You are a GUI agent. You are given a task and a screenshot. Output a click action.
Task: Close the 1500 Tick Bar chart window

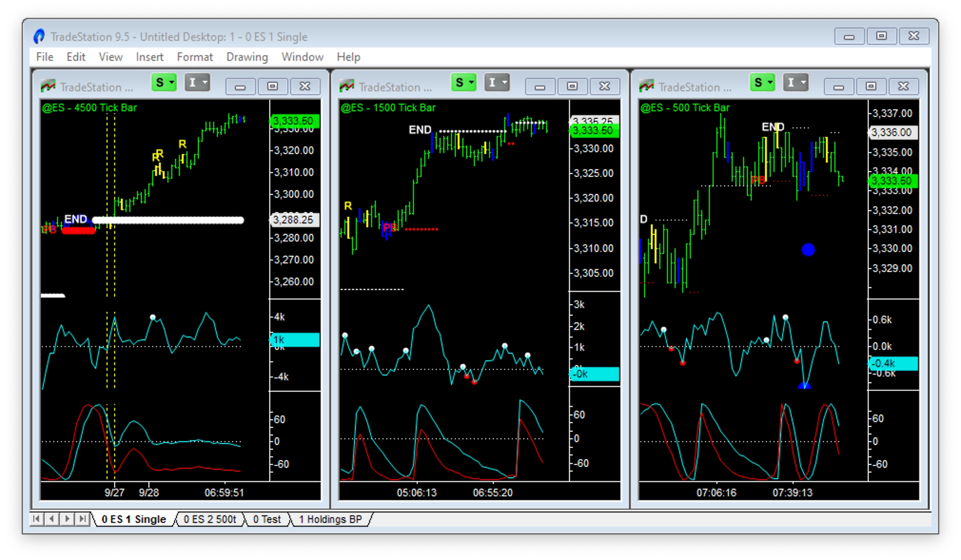605,87
